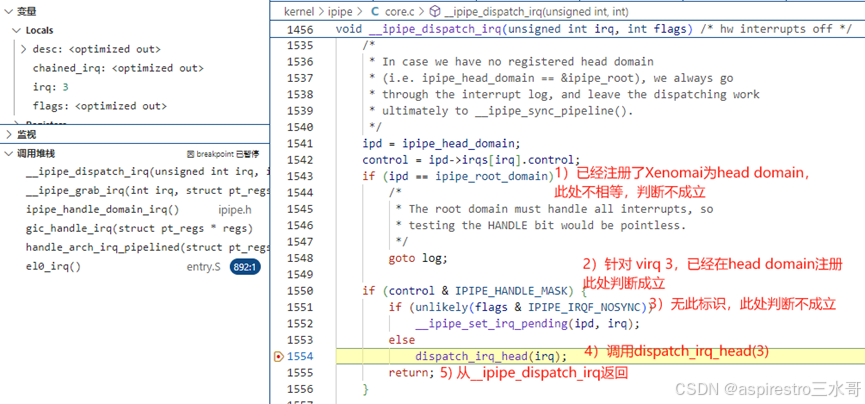This screenshot has height=404, width=865.
Task: Select the irq: 3 variable row
Action: pyautogui.click(x=50, y=87)
